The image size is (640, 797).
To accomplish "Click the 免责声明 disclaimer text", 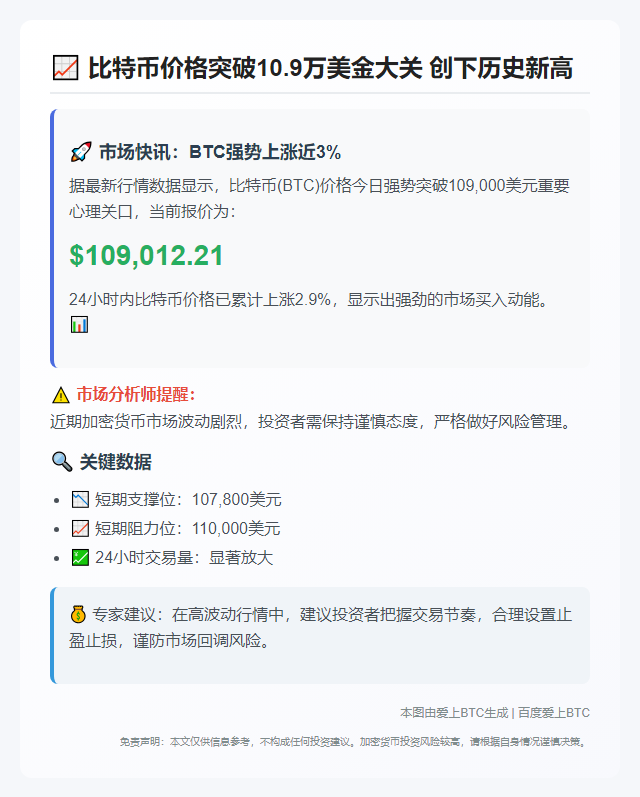I will [354, 742].
